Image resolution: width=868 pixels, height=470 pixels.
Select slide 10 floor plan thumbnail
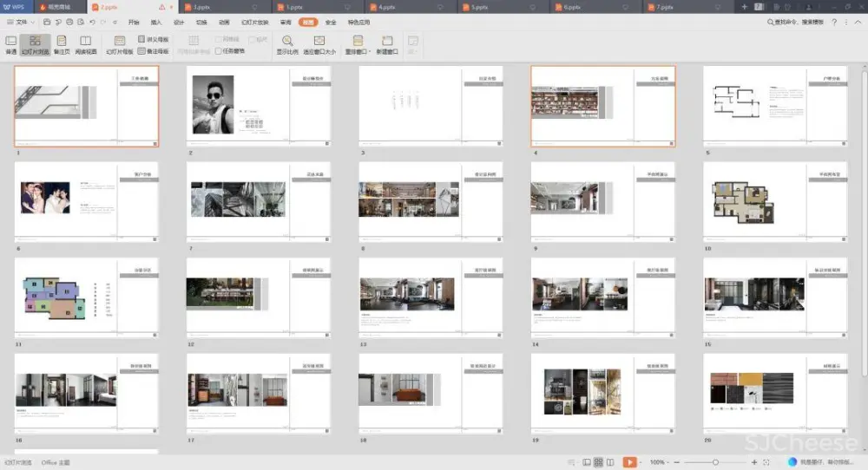[774, 198]
